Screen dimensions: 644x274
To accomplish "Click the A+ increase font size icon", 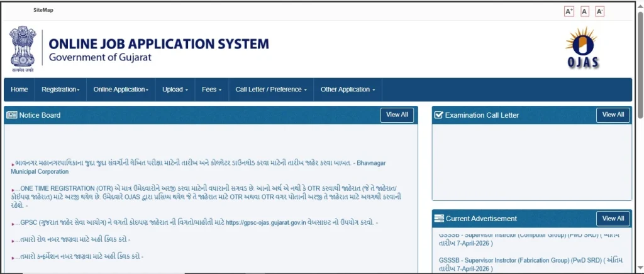I will tap(569, 11).
